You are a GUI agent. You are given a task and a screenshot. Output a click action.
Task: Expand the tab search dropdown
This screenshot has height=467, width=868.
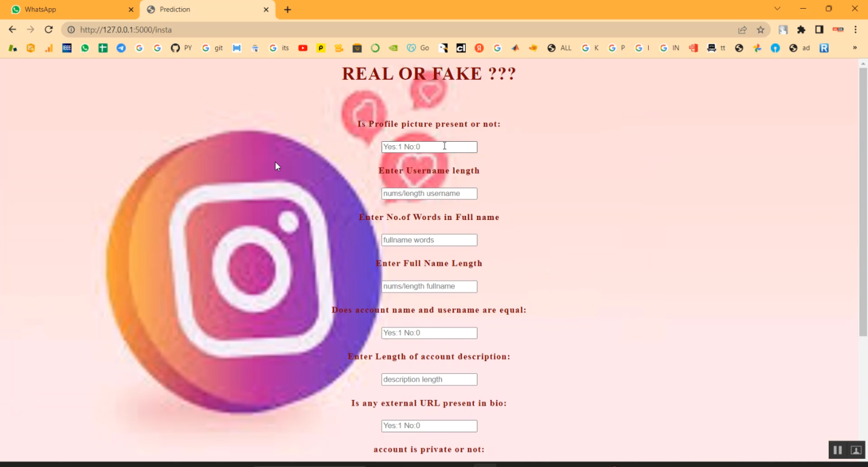(x=777, y=9)
